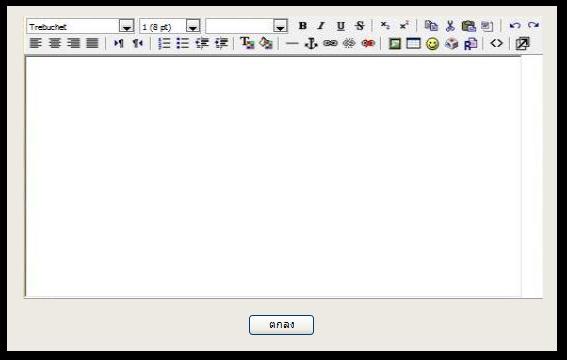Insert an image

(x=395, y=44)
